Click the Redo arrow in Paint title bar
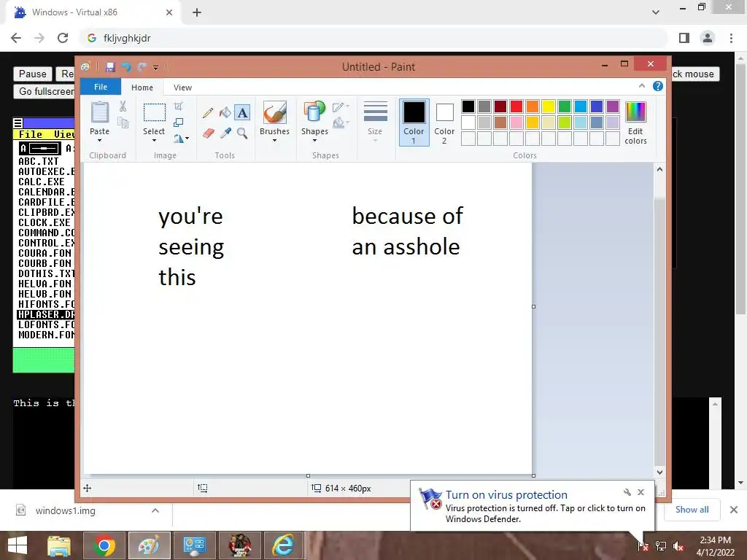Image resolution: width=747 pixels, height=560 pixels. 142,67
